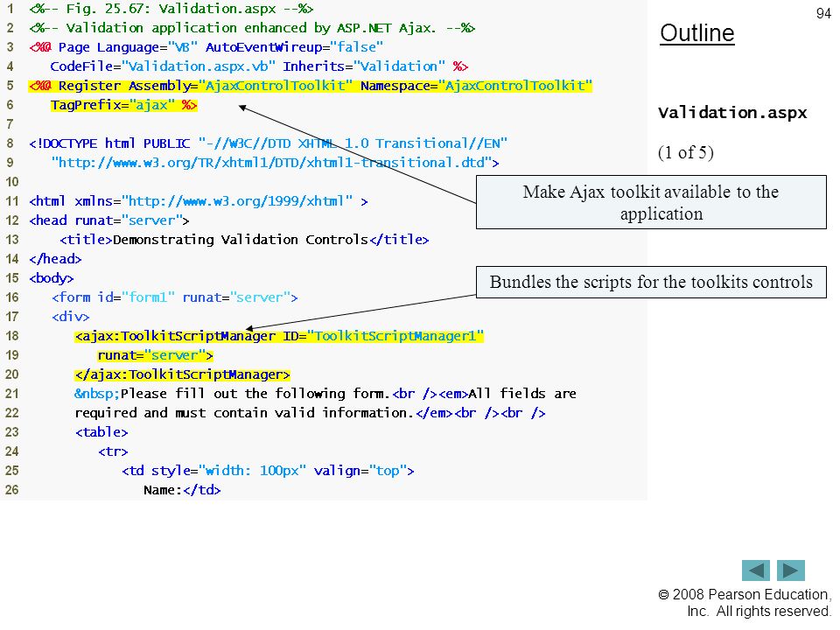This screenshot has width=840, height=630.
Task: Click highlighted runat="server"> on line 19
Action: click(156, 356)
